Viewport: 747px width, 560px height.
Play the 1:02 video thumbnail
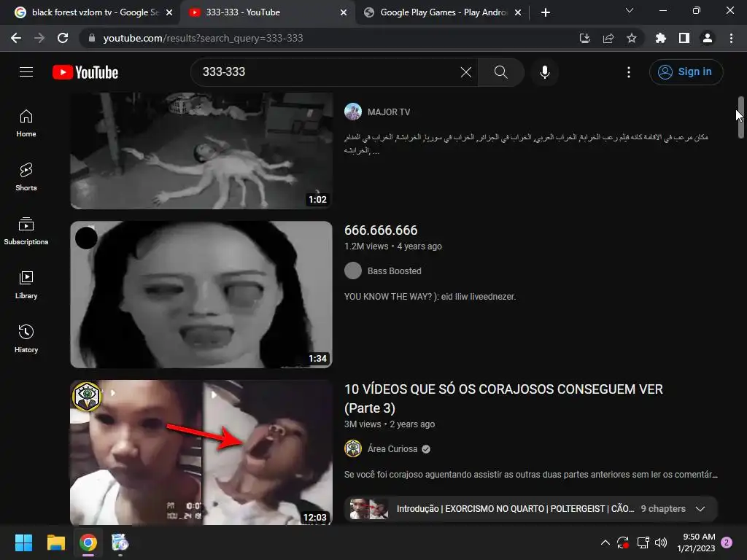(x=201, y=150)
